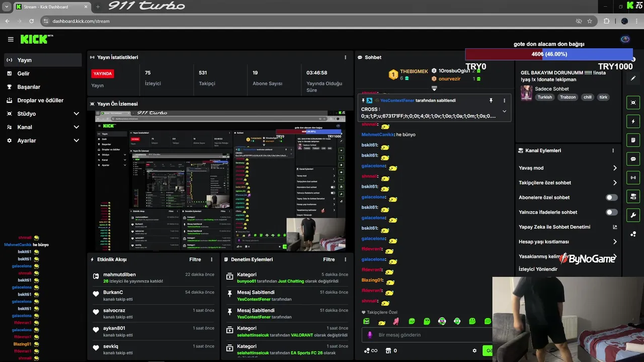
Task: Open Kanal Eylemleri three-dot options
Action: pos(613,150)
